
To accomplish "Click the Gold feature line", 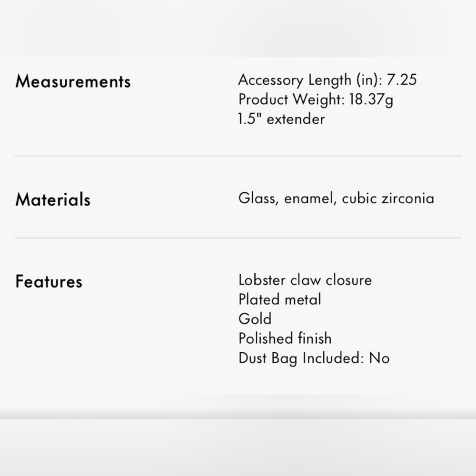I will pyautogui.click(x=255, y=319).
